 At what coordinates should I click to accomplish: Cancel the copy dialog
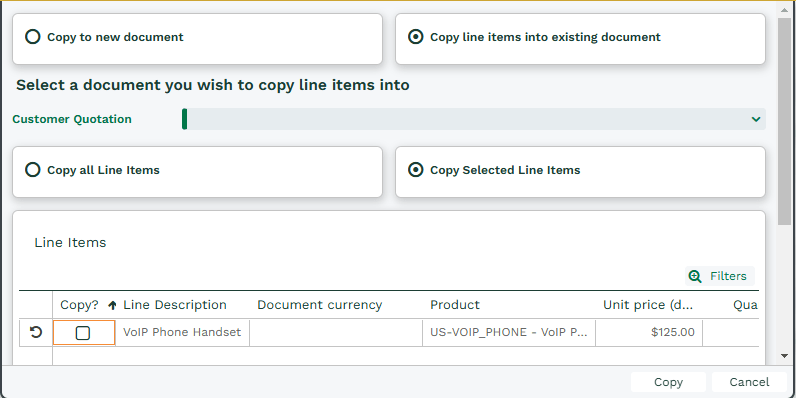[749, 382]
